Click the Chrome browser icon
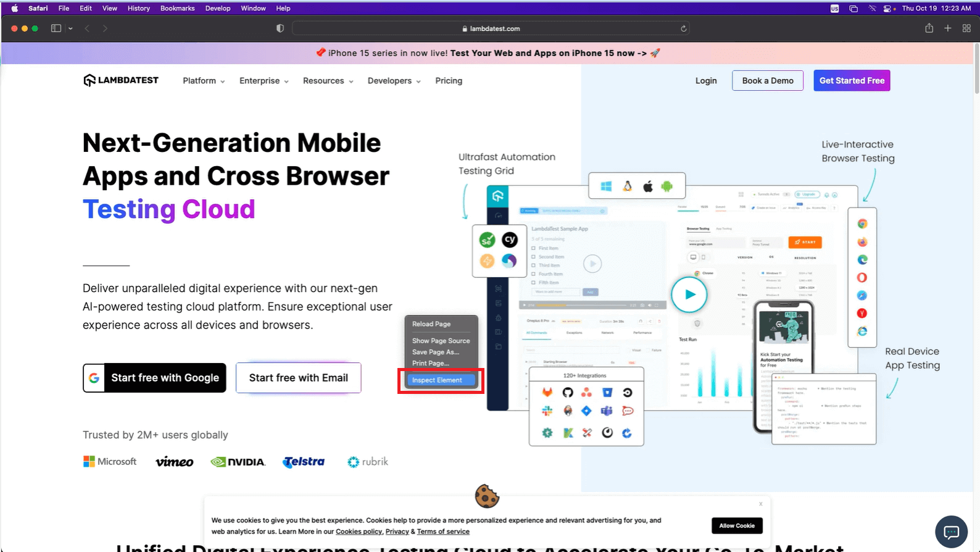 pyautogui.click(x=862, y=224)
